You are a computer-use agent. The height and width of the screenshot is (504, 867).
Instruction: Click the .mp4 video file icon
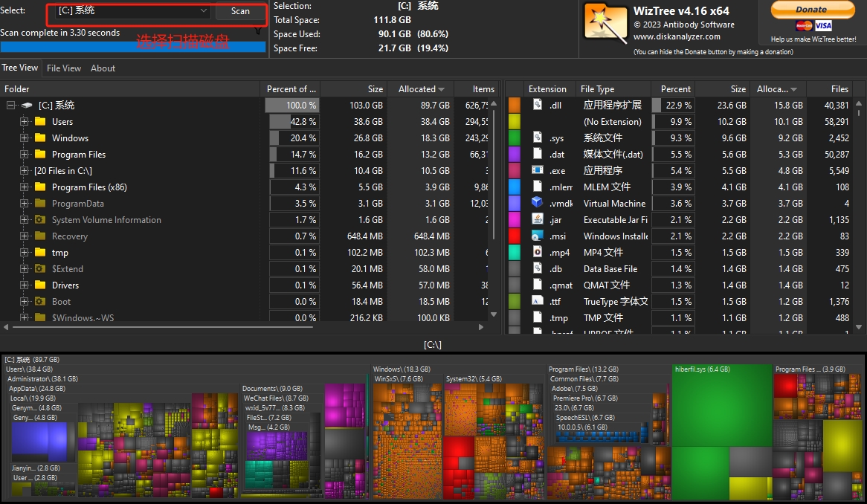click(537, 252)
